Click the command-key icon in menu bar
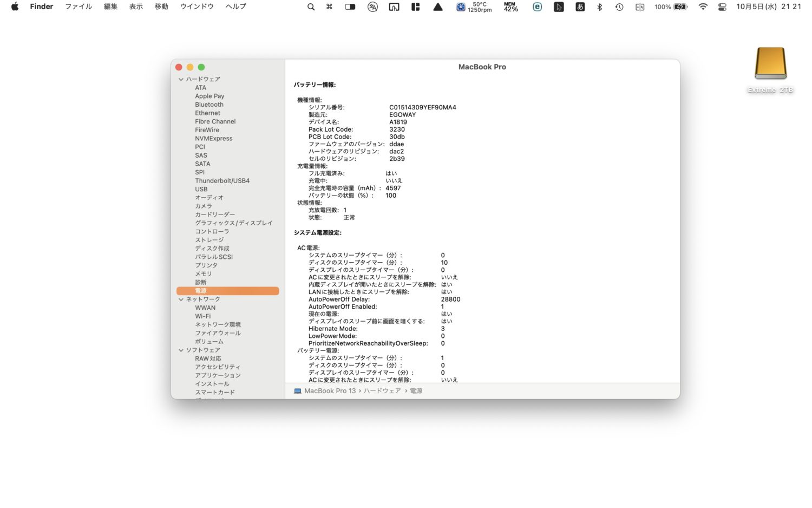812x508 pixels. pyautogui.click(x=329, y=7)
